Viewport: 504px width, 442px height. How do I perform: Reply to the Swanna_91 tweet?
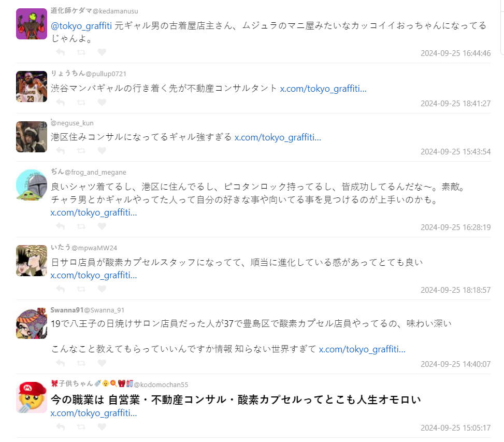pos(61,363)
